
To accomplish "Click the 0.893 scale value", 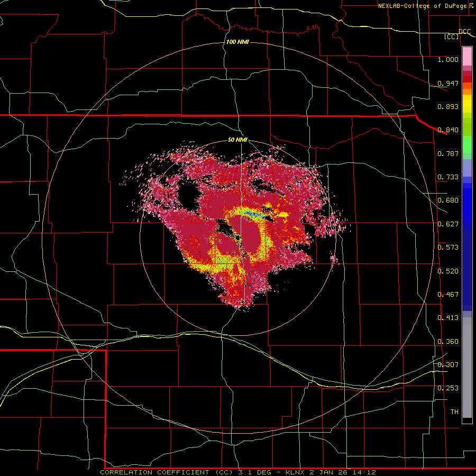I will (448, 106).
